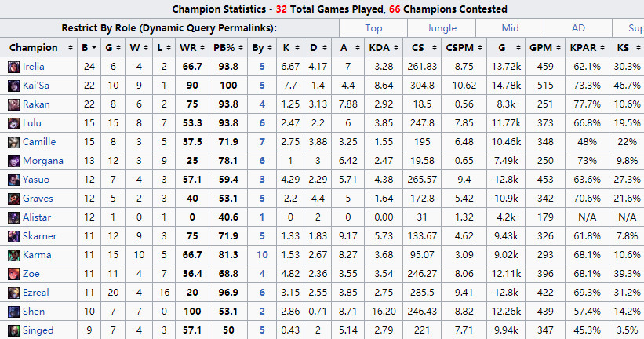Click Irelia's champion portrait icon
This screenshot has height=339, width=644.
pyautogui.click(x=14, y=67)
